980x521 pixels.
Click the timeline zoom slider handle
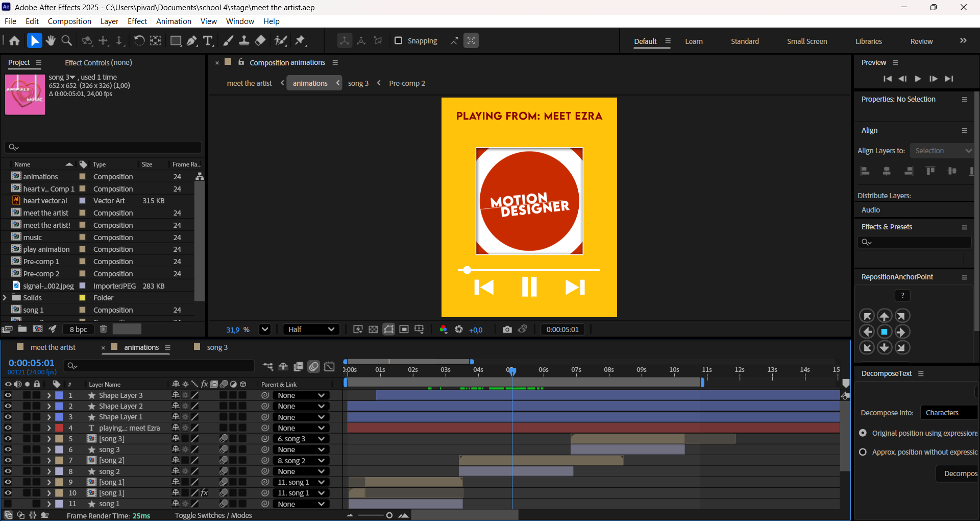click(x=389, y=515)
